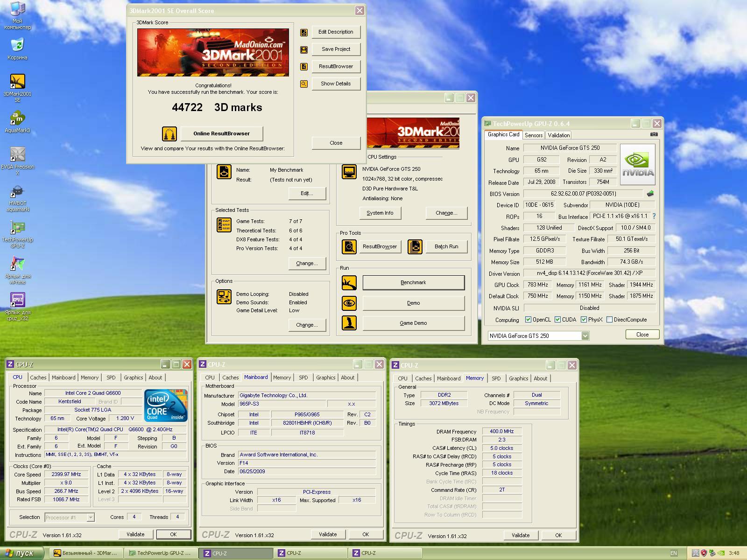
Task: Toggle the CUDA checkbox in GPU-Z
Action: [x=557, y=320]
